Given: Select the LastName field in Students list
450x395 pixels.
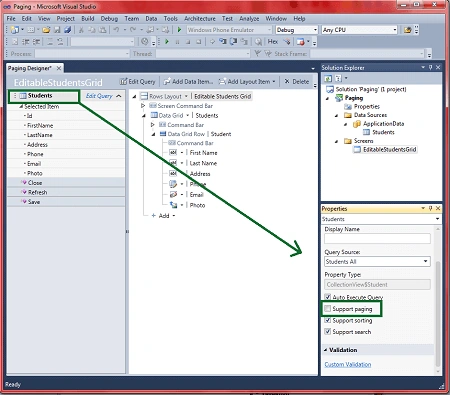Looking at the screenshot, I should point(40,135).
